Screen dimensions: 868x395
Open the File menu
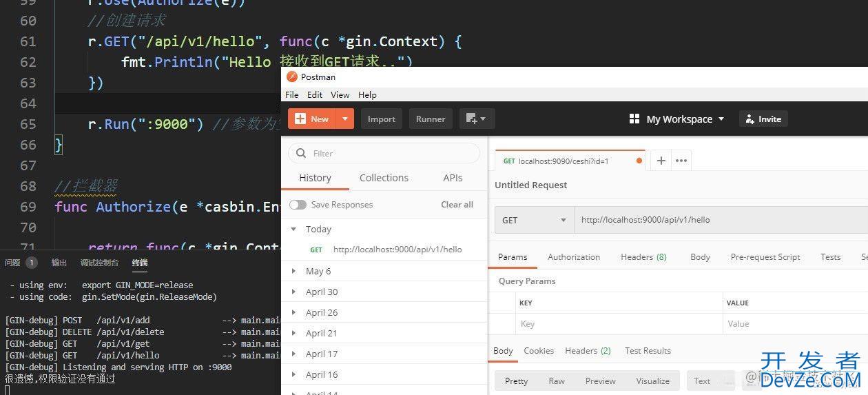pos(292,94)
